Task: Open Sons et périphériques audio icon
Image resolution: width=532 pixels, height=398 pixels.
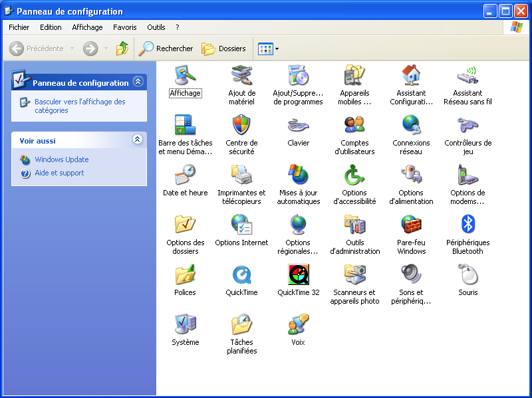Action: [411, 274]
